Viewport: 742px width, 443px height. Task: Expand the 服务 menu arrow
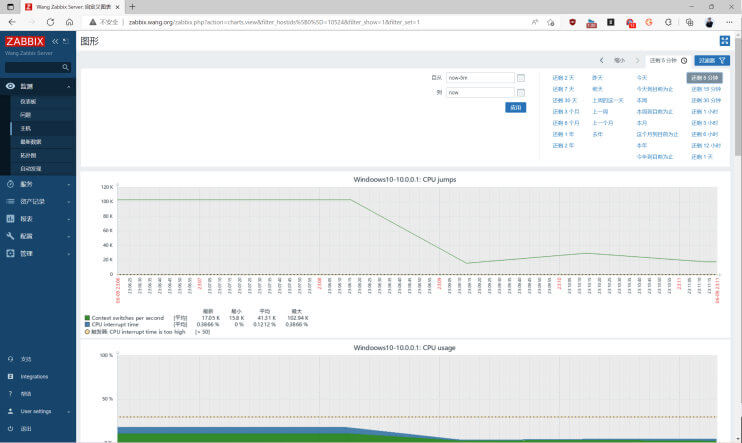tap(69, 185)
